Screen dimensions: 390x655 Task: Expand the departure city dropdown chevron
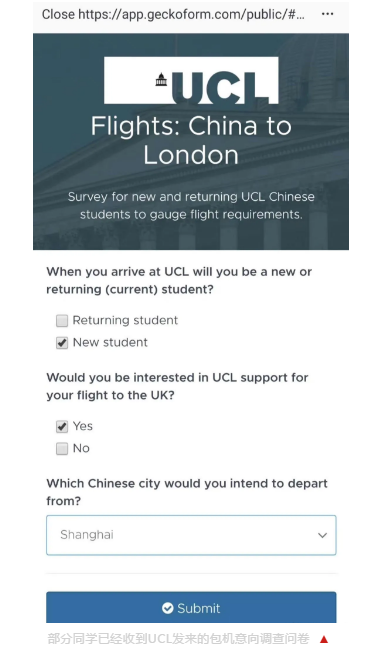point(322,535)
